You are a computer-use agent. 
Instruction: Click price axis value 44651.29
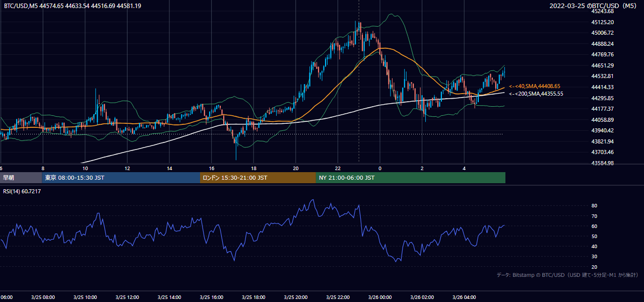603,65
